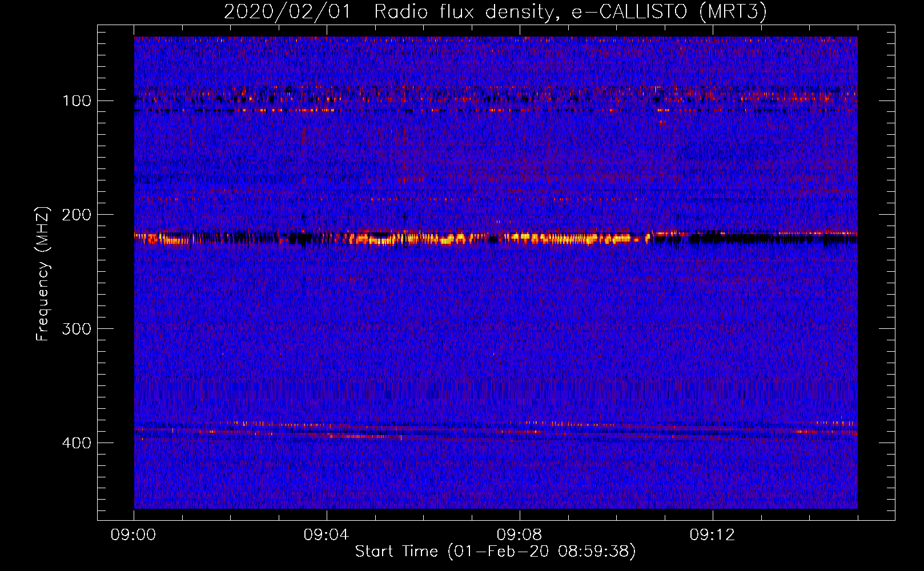
Task: Click the 09:08 time tick label
Action: [x=520, y=535]
